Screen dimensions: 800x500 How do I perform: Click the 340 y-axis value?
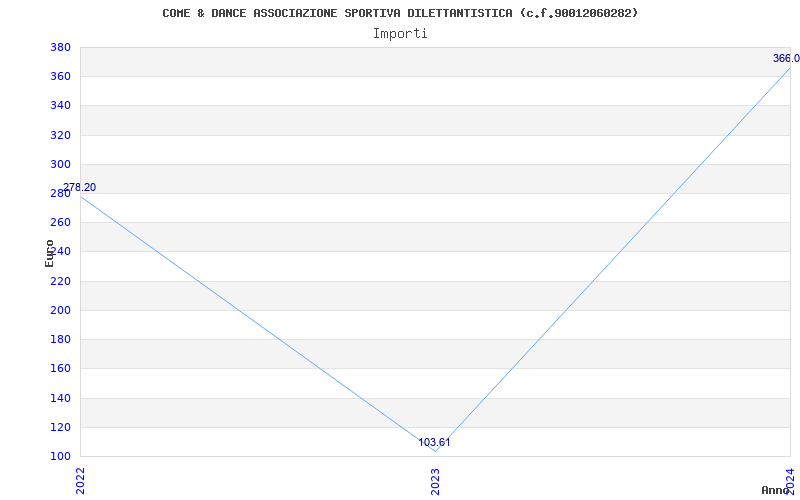pos(60,106)
